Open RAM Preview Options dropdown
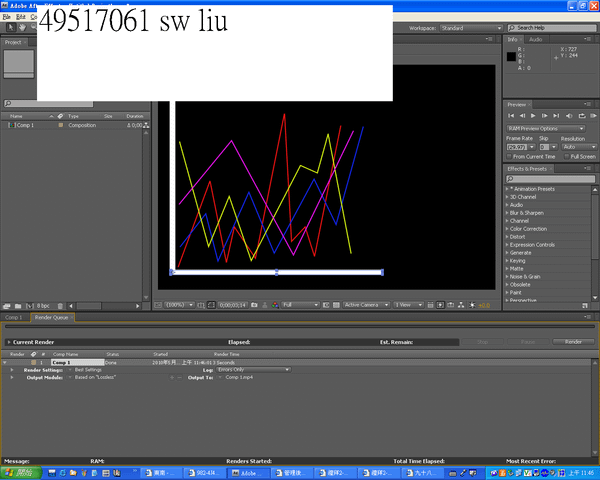 [x=546, y=129]
